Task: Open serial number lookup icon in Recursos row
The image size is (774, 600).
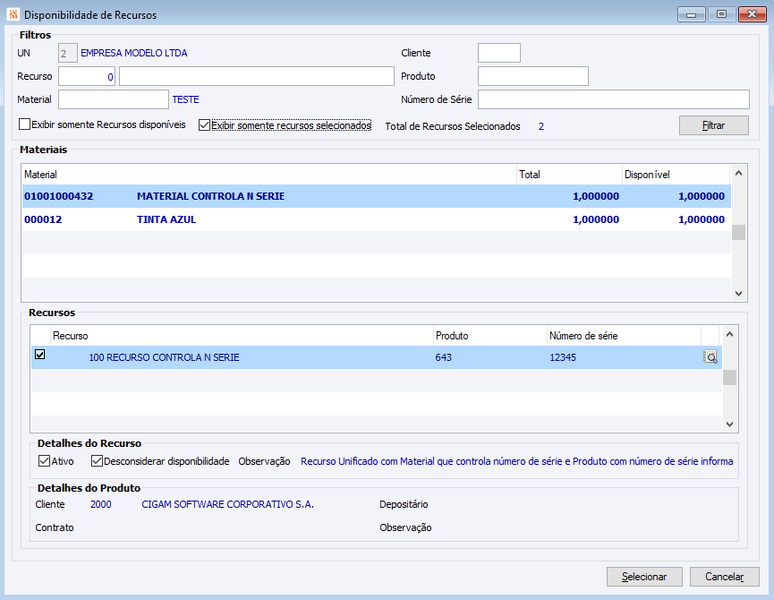Action: [x=710, y=357]
